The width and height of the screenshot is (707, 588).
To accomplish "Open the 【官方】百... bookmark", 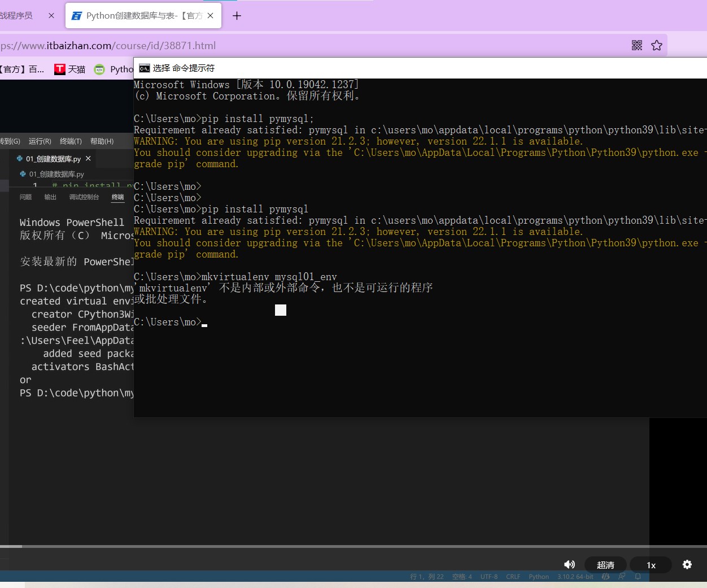I will (x=23, y=69).
